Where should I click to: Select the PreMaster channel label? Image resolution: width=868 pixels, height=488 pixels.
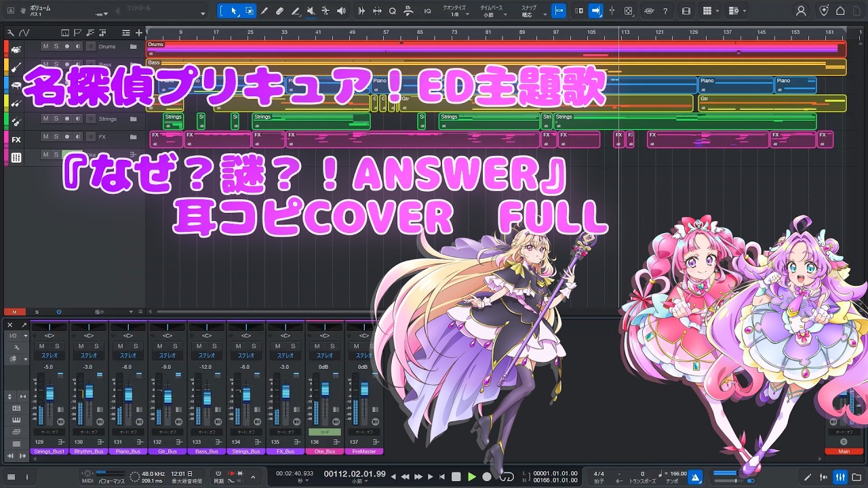(x=364, y=451)
